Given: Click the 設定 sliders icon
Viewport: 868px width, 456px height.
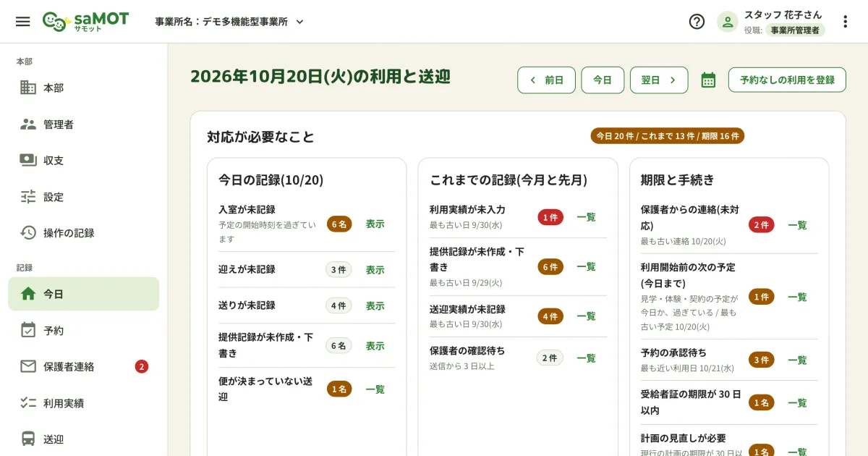Looking at the screenshot, I should coord(28,196).
